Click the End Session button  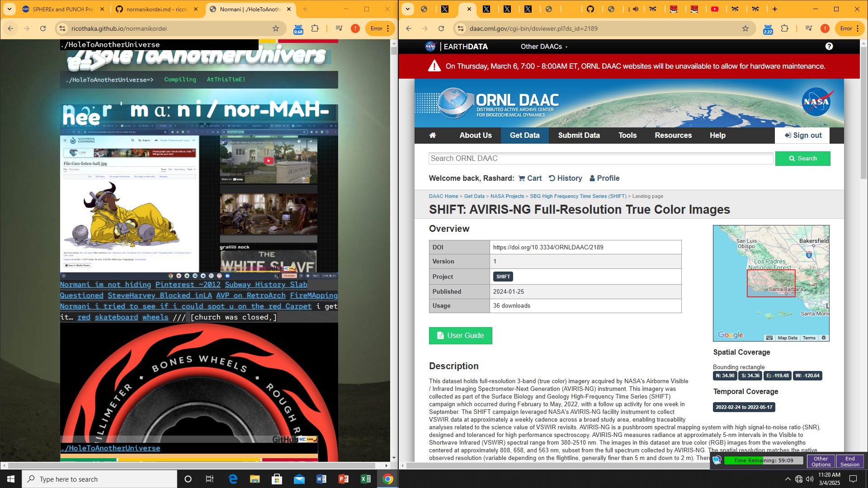click(850, 461)
